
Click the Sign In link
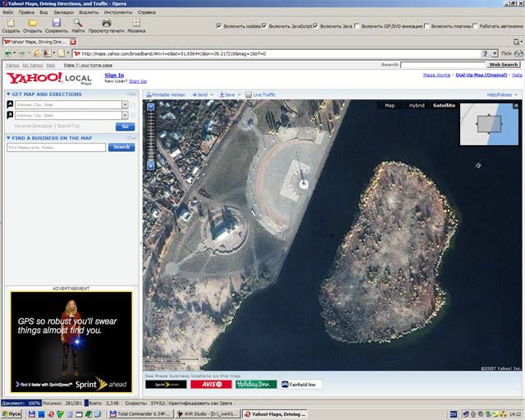click(114, 75)
